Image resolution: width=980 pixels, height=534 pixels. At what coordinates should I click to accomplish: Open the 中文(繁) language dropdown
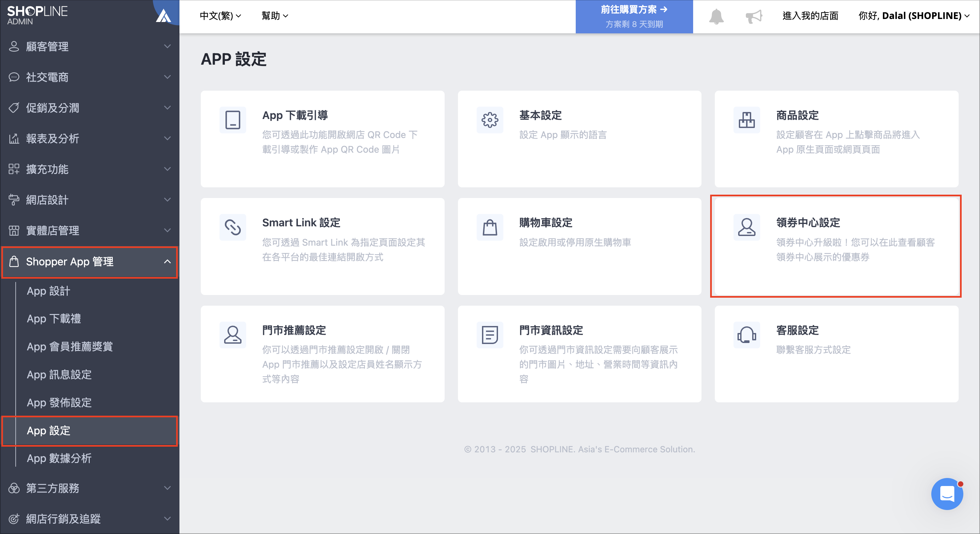220,16
